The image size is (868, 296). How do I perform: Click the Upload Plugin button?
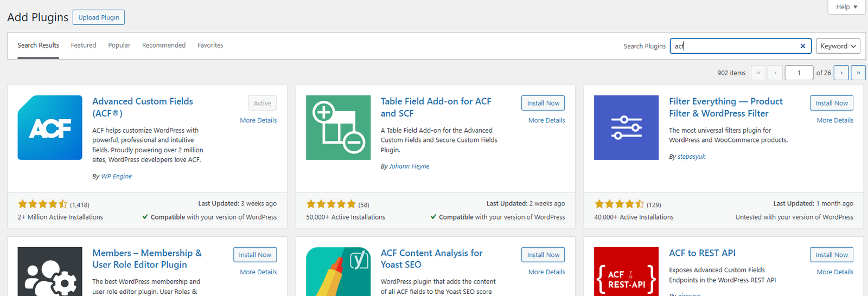tap(99, 17)
